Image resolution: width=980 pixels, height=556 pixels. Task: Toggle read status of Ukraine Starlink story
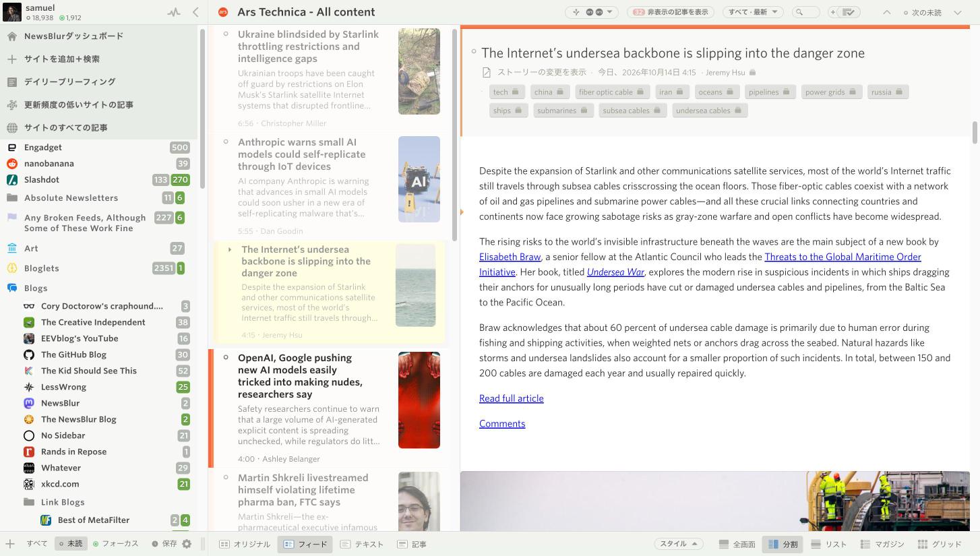coord(226,34)
